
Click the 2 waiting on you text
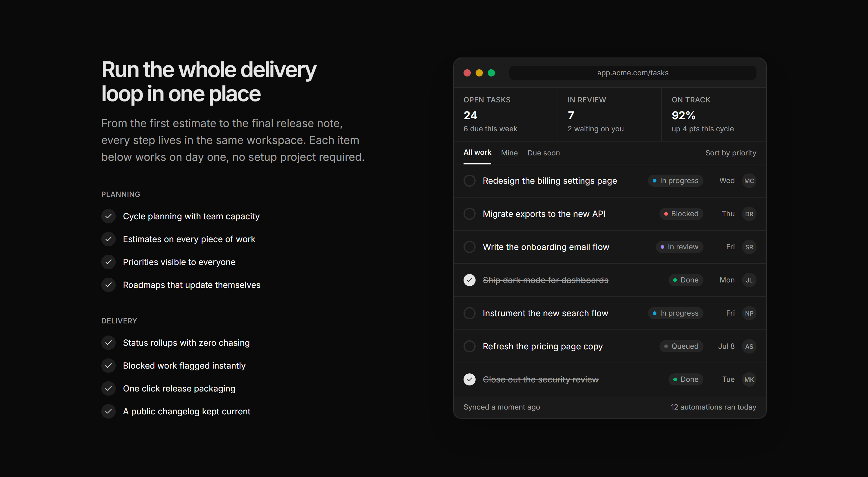(596, 129)
